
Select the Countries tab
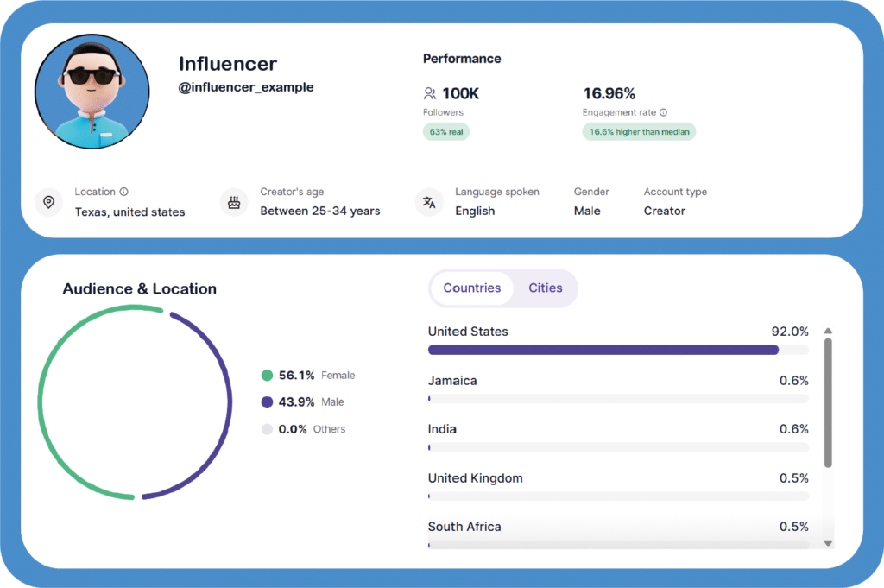pos(472,288)
